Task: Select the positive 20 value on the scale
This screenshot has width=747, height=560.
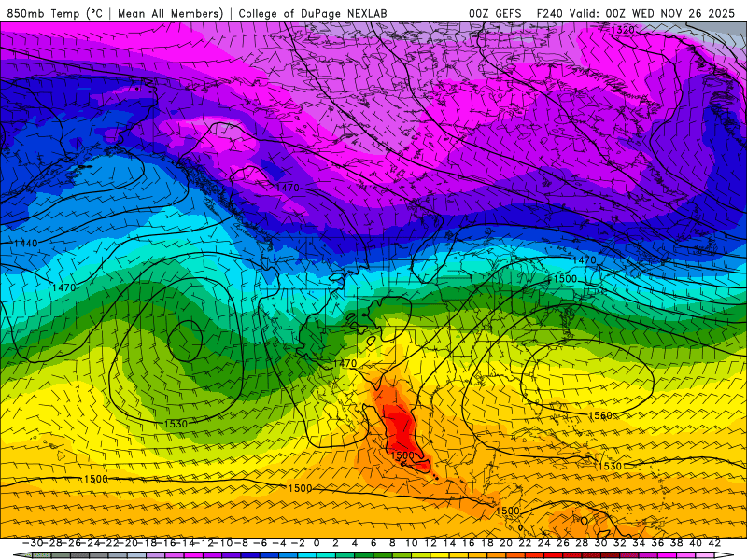Action: point(506,543)
